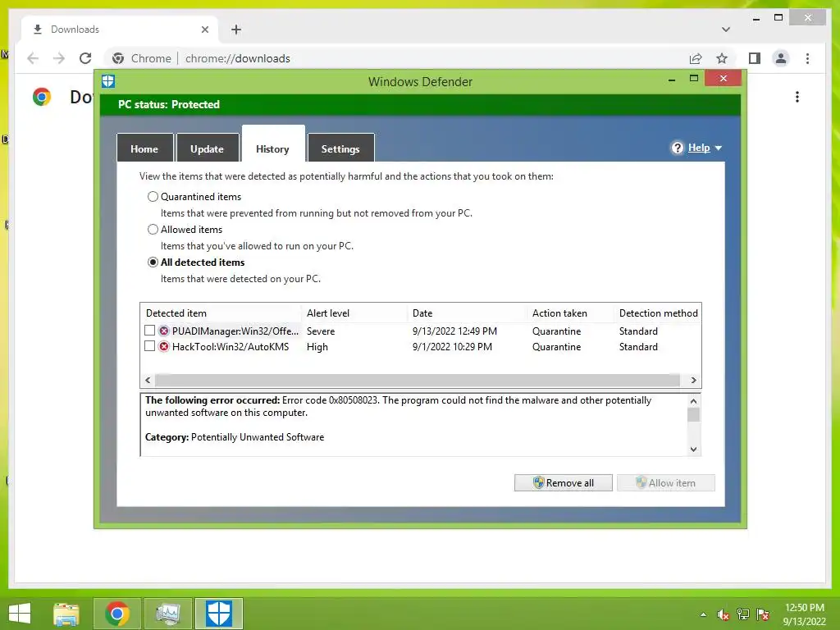
Task: Click the 9/13/2022 12:49 PM date cell
Action: [x=454, y=331]
